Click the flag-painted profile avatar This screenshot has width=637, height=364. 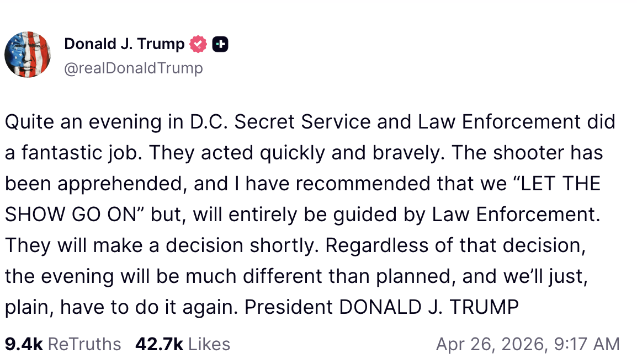(x=28, y=54)
